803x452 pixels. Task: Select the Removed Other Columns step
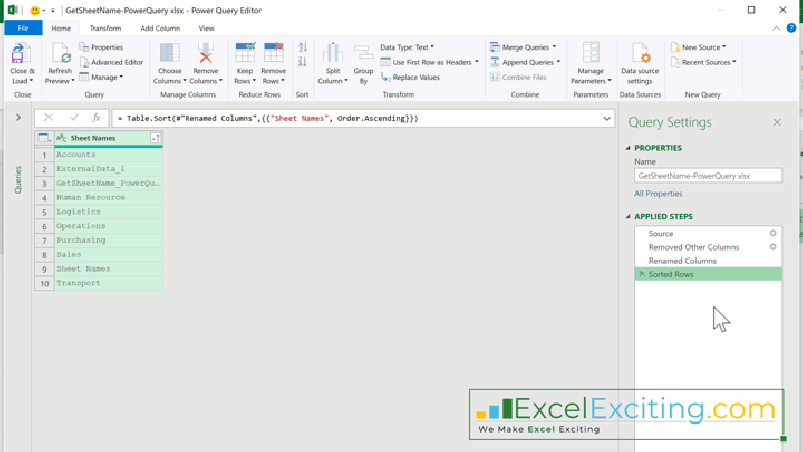pos(708,247)
